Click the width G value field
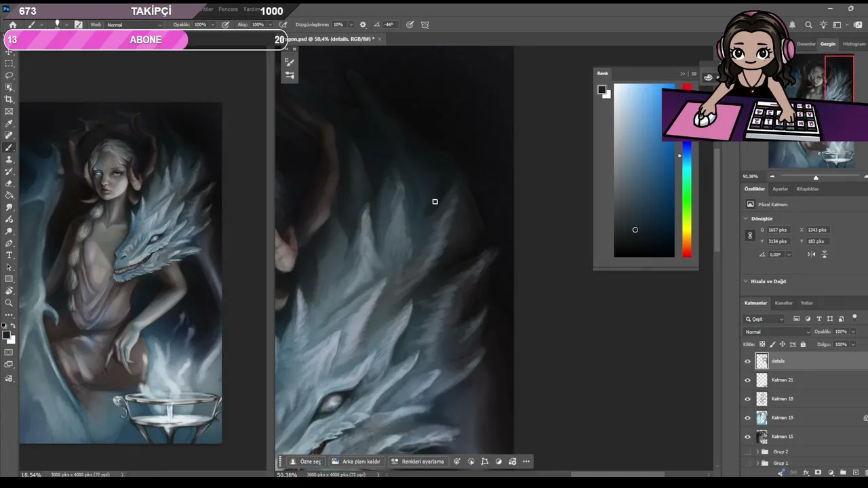 tap(778, 230)
